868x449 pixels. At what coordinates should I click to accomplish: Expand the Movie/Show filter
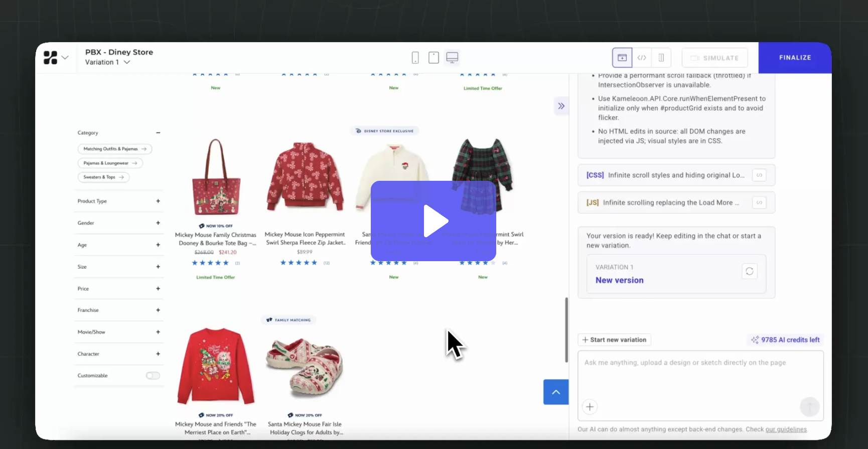click(158, 332)
